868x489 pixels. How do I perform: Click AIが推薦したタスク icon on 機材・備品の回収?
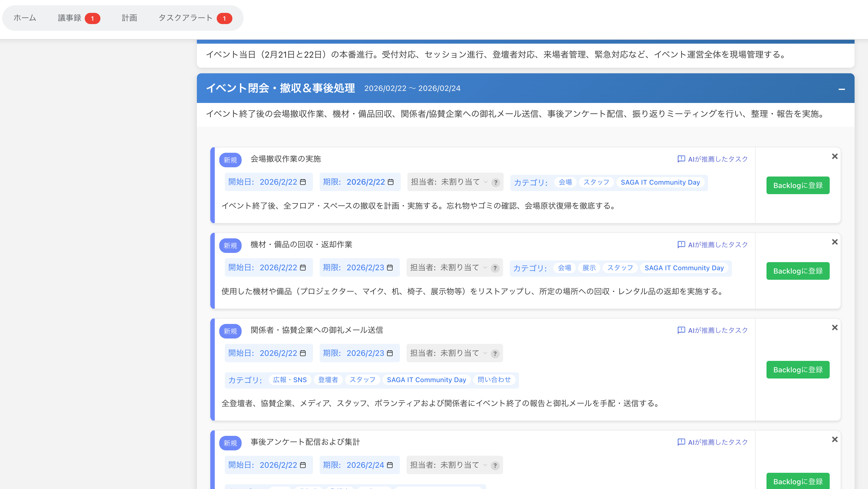pyautogui.click(x=681, y=245)
